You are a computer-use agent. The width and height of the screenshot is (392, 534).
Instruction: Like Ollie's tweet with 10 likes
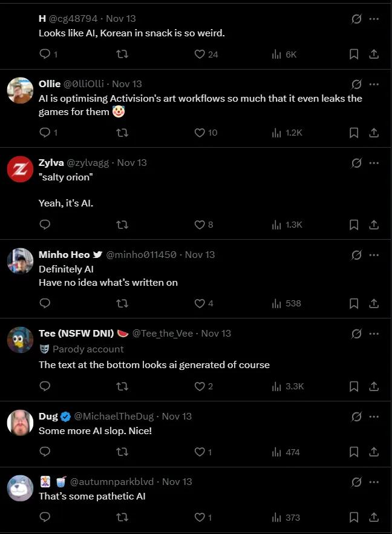pos(200,132)
